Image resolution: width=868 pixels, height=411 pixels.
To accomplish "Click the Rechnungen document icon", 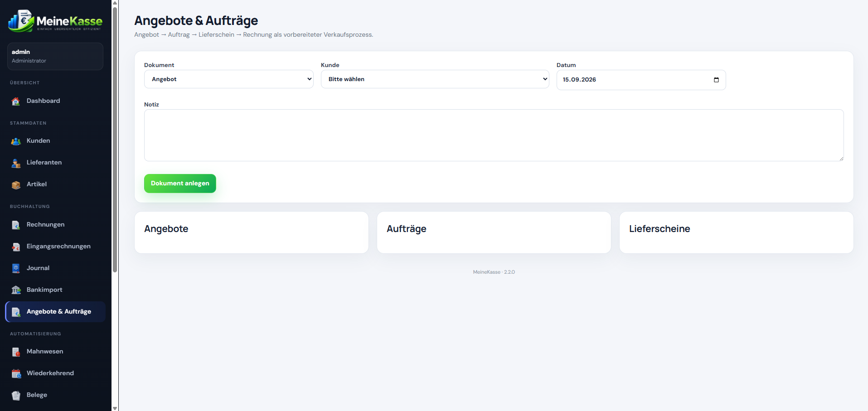I will (x=16, y=225).
